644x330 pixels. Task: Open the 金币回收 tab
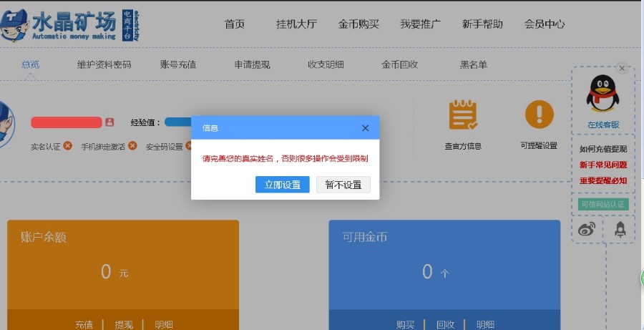coord(399,64)
